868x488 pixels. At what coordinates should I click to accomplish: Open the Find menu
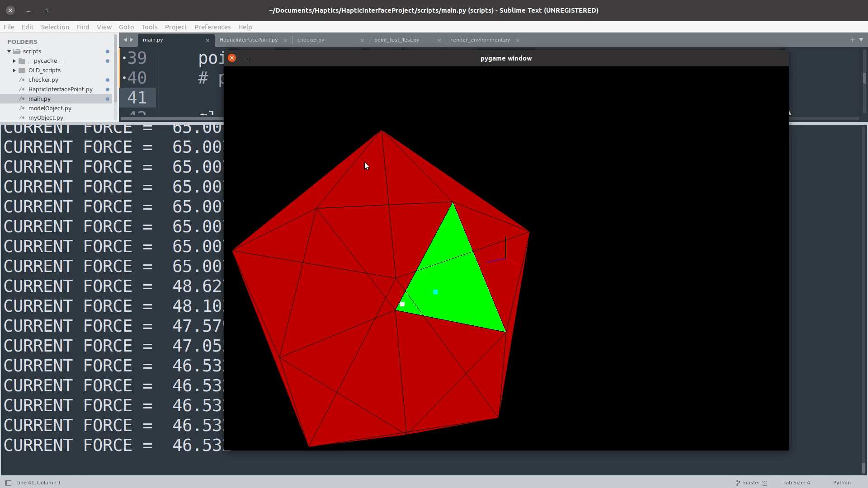coord(83,27)
